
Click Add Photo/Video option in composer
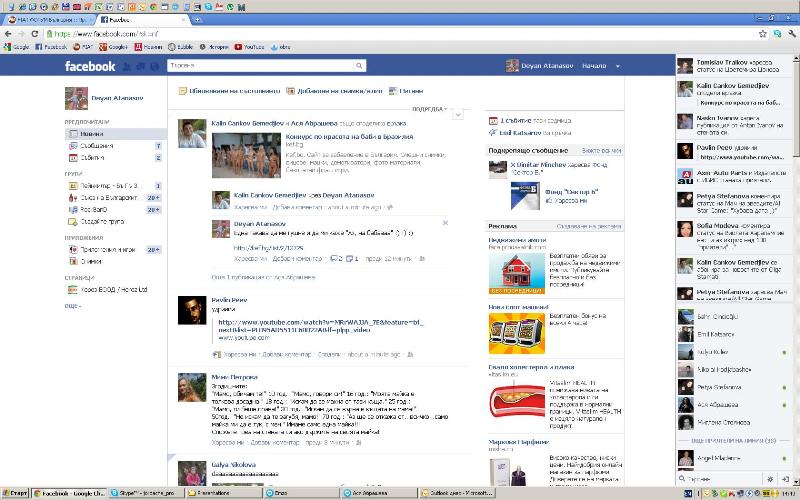pos(335,91)
